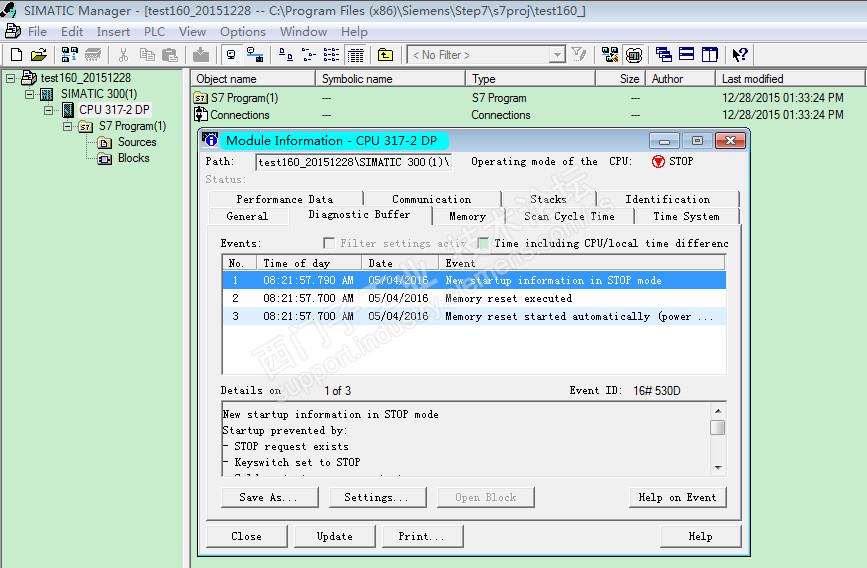Select Sources in the project tree
867x568 pixels.
pos(137,142)
